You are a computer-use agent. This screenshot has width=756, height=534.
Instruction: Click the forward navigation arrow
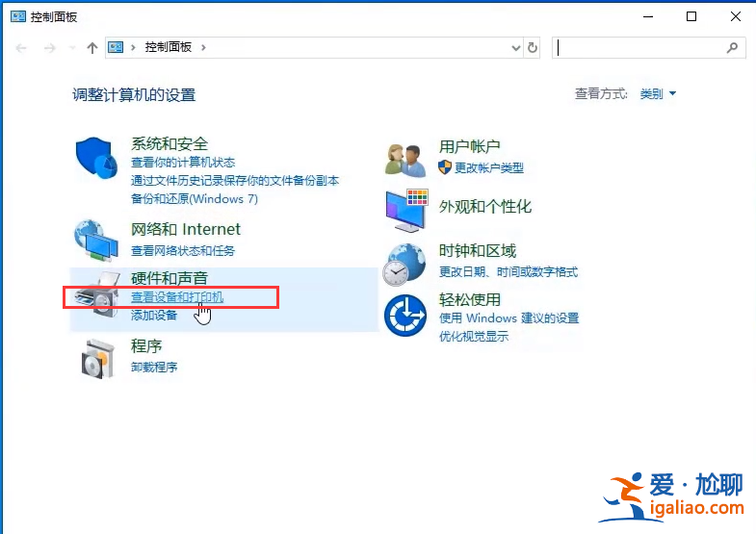coord(49,48)
